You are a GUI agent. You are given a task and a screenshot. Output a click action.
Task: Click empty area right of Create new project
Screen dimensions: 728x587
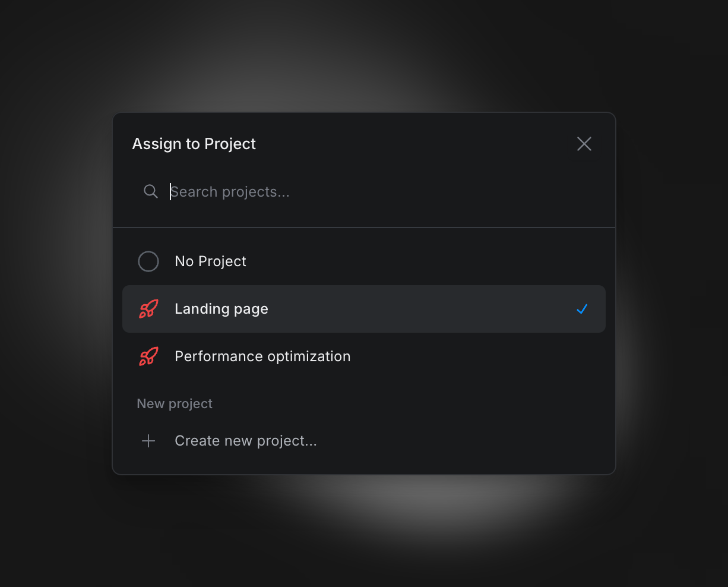click(463, 441)
